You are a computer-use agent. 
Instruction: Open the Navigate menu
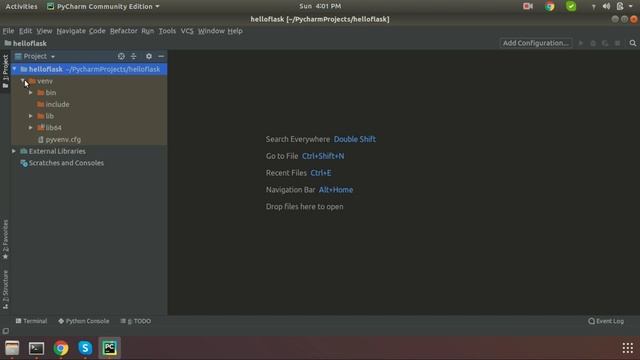pyautogui.click(x=71, y=31)
